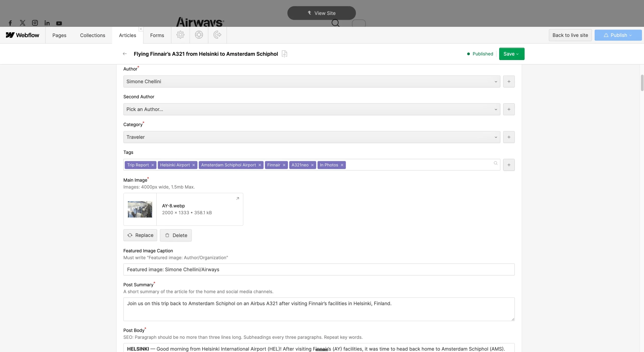Open the X (Twitter) social icon
Viewport: 644px width, 352px height.
tap(22, 23)
